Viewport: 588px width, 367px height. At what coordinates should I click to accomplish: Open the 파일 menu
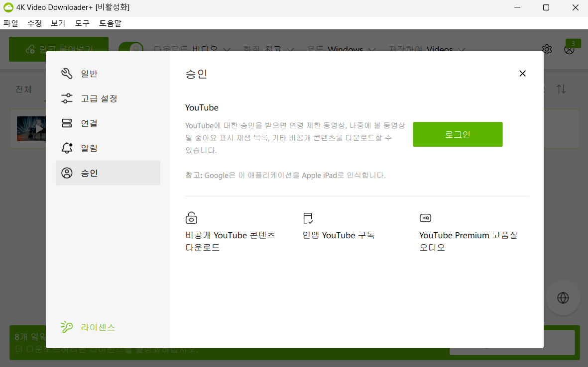[11, 23]
